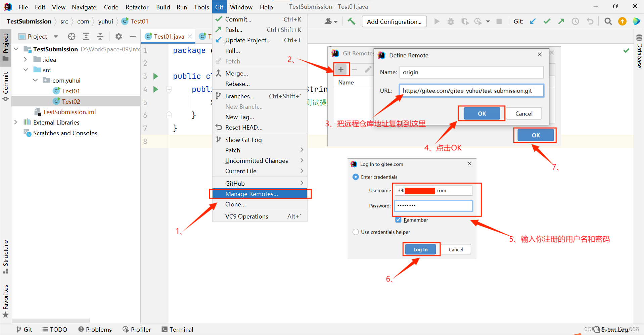Viewport: 644px width, 335px height.
Task: Click Git Commit green checkmark icon
Action: (x=547, y=21)
